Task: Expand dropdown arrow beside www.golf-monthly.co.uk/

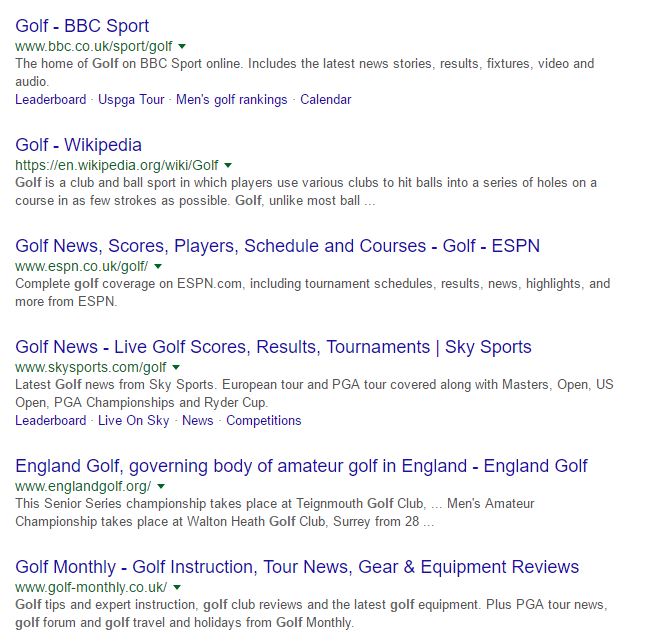Action: point(177,587)
